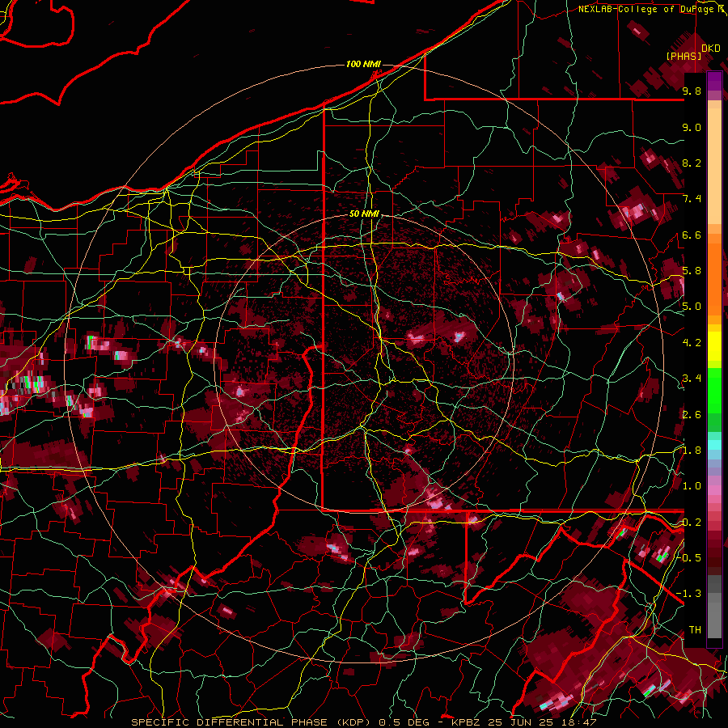Viewport: 728px width, 728px height.
Task: Select the 4.2 value on the color scale
Action: pos(692,343)
